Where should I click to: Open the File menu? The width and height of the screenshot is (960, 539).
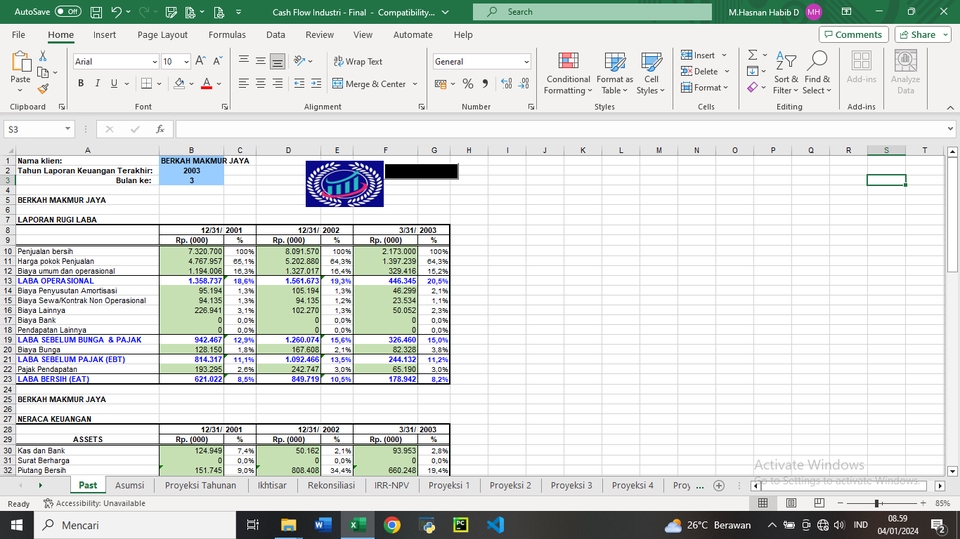pos(18,35)
